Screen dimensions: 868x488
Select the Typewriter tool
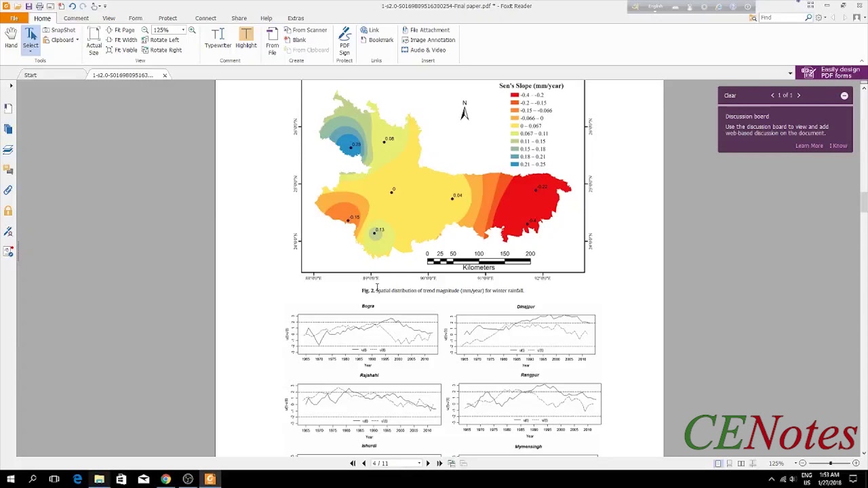pyautogui.click(x=218, y=39)
